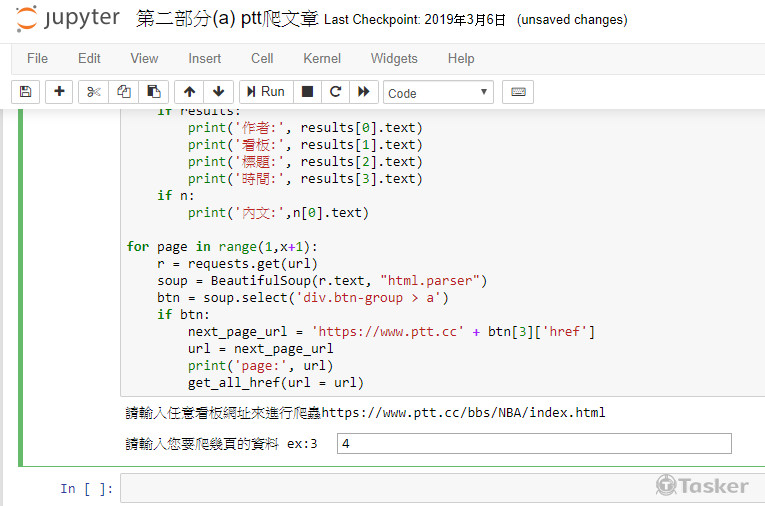This screenshot has height=506, width=765.
Task: Open the command palette keyboard icon
Action: click(x=518, y=92)
